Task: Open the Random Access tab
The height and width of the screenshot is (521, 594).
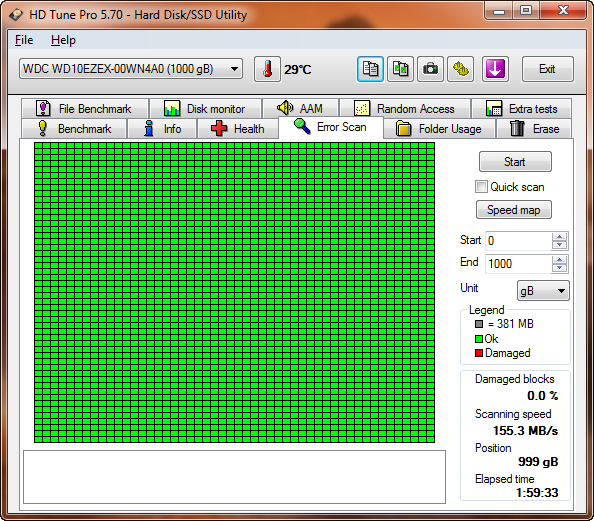Action: point(405,109)
